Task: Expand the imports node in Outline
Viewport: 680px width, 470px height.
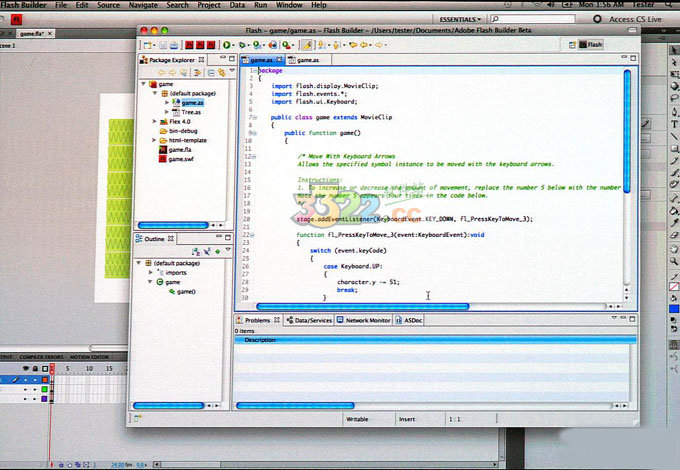Action: [x=150, y=272]
